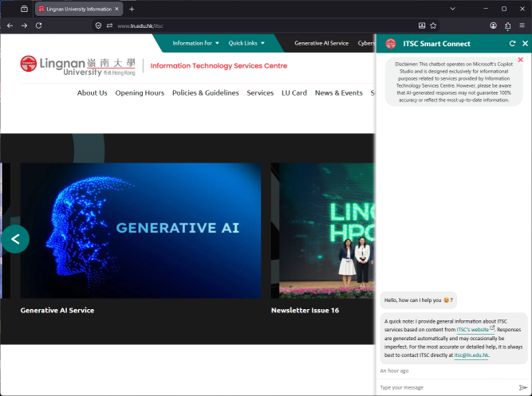The width and height of the screenshot is (532, 396).
Task: Go back with the browser back arrow
Action: click(x=10, y=25)
